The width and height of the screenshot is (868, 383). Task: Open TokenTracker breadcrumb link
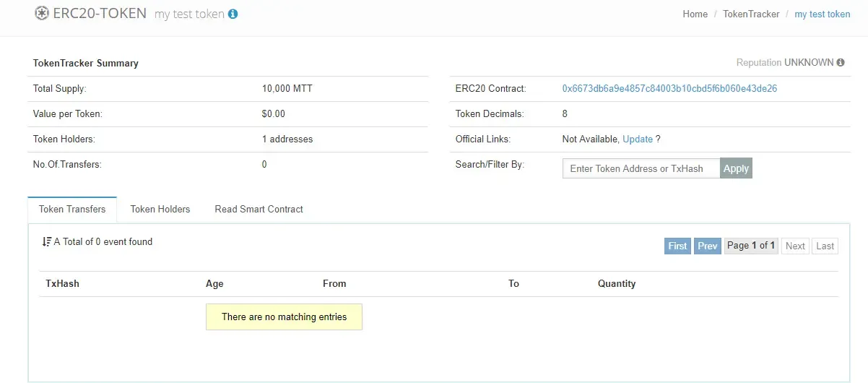pyautogui.click(x=751, y=14)
